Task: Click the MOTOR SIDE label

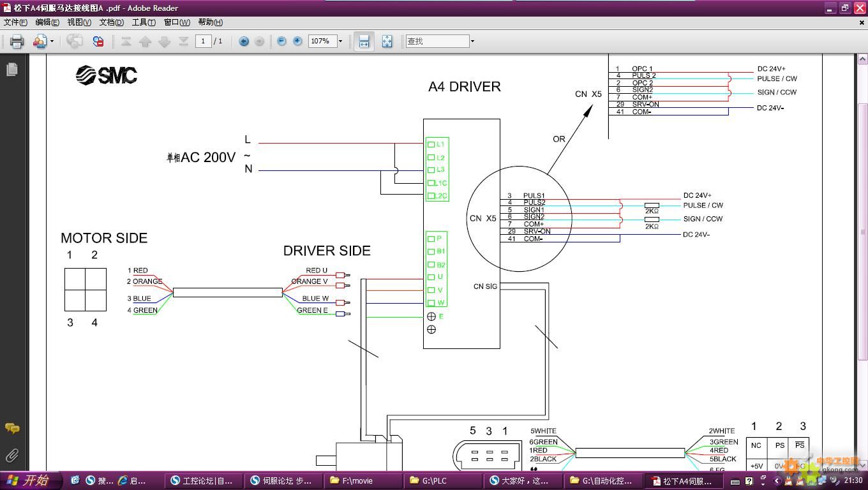Action: click(104, 238)
